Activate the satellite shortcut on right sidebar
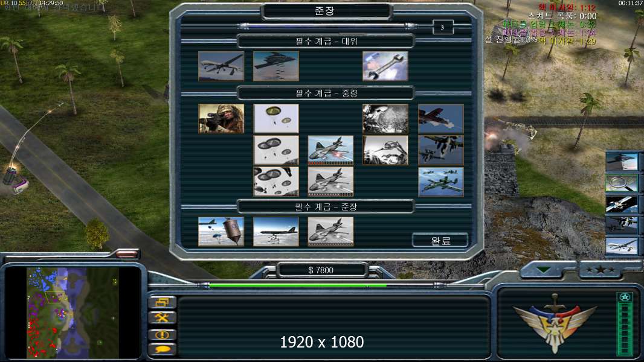The image size is (644, 362). 622,205
